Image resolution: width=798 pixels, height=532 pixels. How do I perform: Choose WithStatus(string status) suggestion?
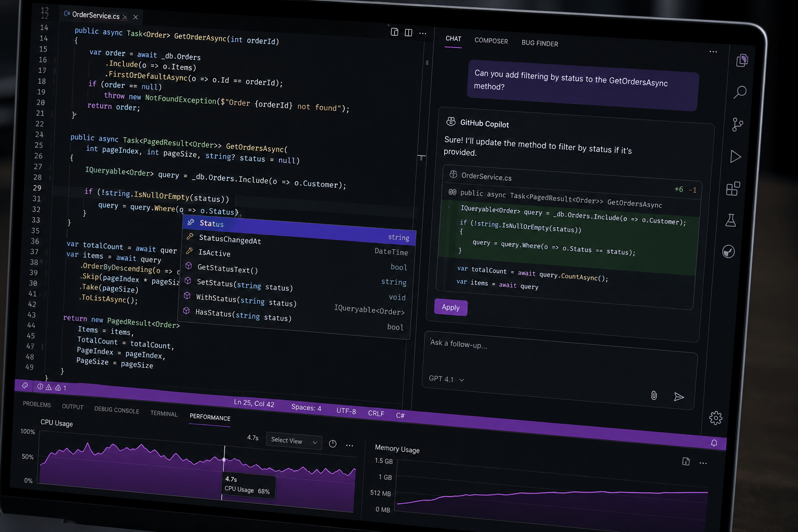(294, 304)
